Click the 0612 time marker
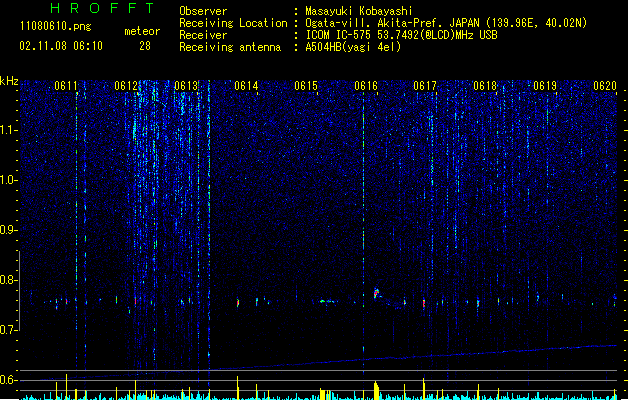The height and width of the screenshot is (400, 629). click(126, 86)
